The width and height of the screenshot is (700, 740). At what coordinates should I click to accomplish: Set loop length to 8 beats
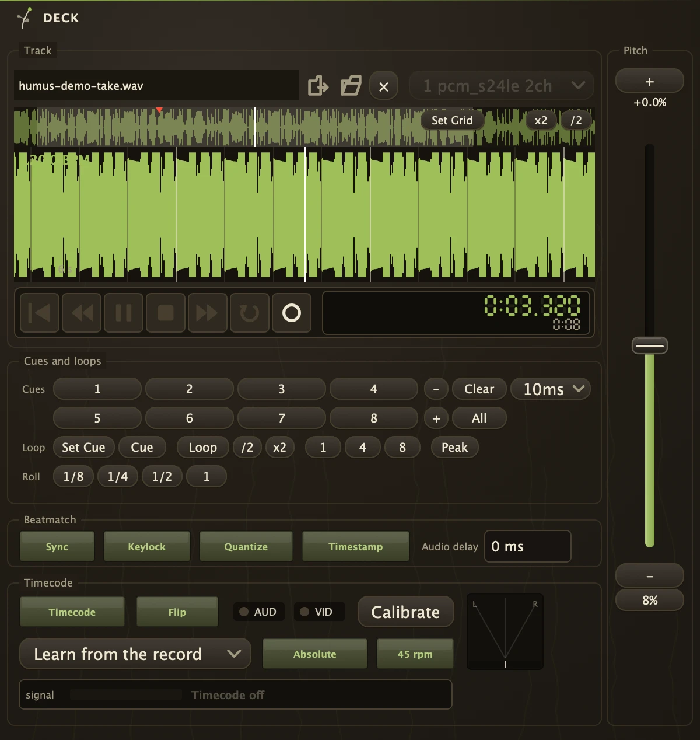[402, 448]
